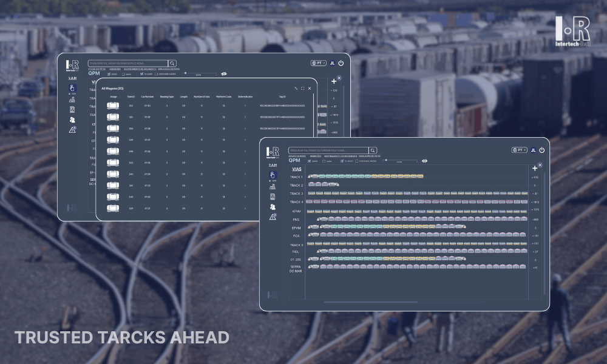
Task: Uncheck the ID Vagão checkbox in front window
Action: click(x=342, y=161)
